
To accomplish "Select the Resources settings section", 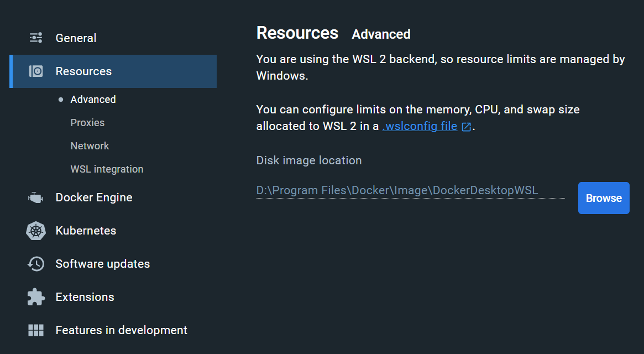I will click(x=113, y=71).
